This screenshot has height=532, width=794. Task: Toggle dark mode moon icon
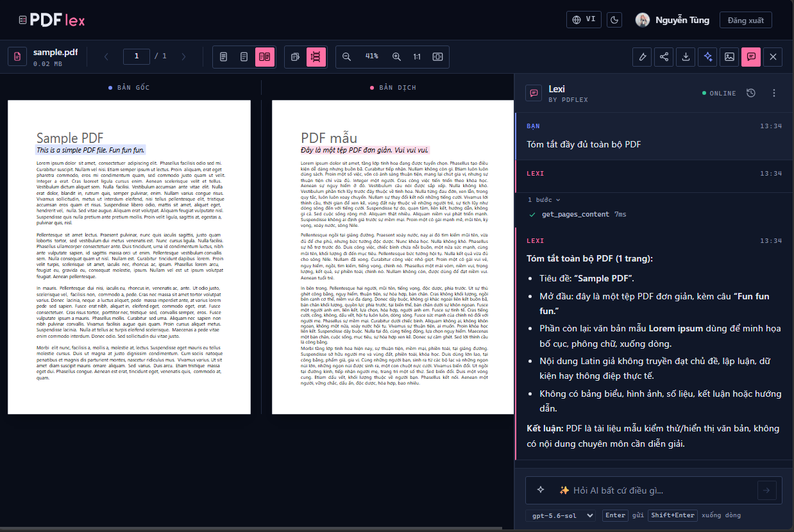(614, 20)
